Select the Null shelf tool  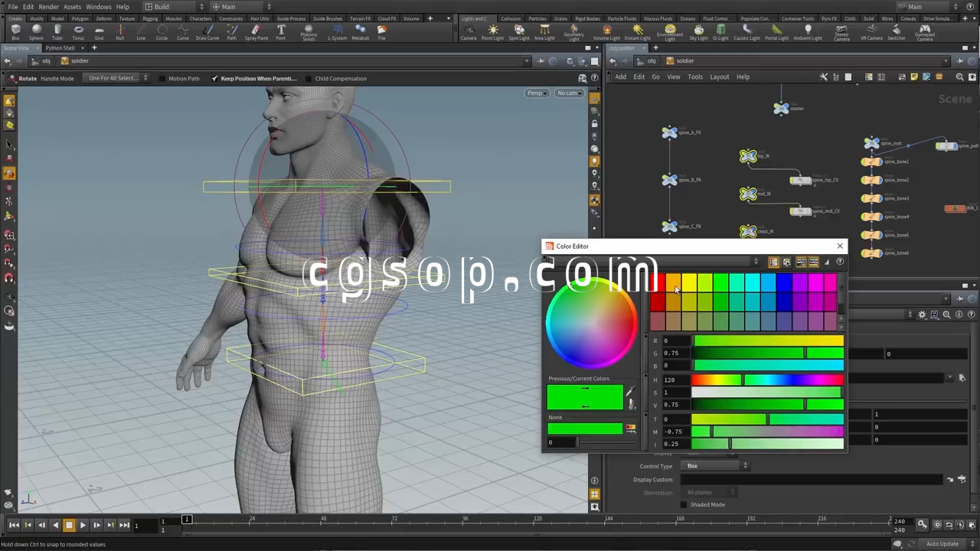pos(119,32)
